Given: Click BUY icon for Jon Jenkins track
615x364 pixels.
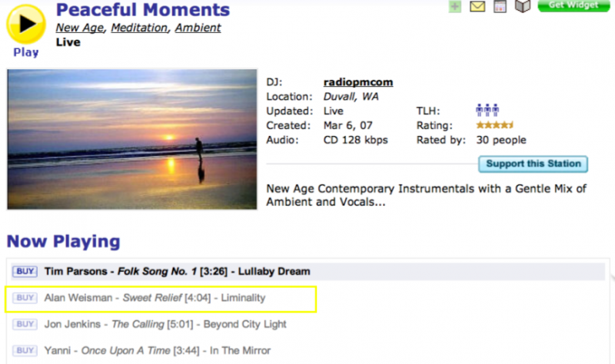Looking at the screenshot, I should (25, 324).
